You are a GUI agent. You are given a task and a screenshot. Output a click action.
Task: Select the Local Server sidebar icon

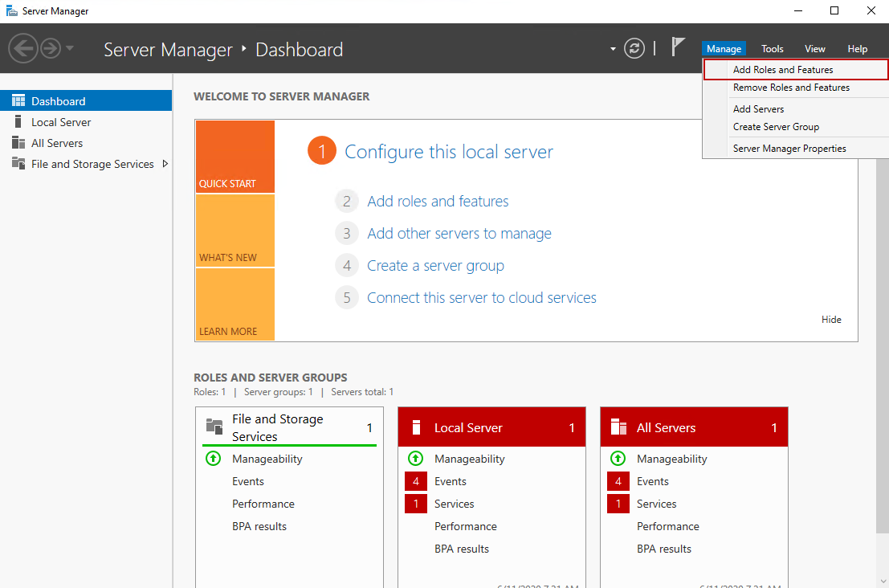pyautogui.click(x=18, y=121)
